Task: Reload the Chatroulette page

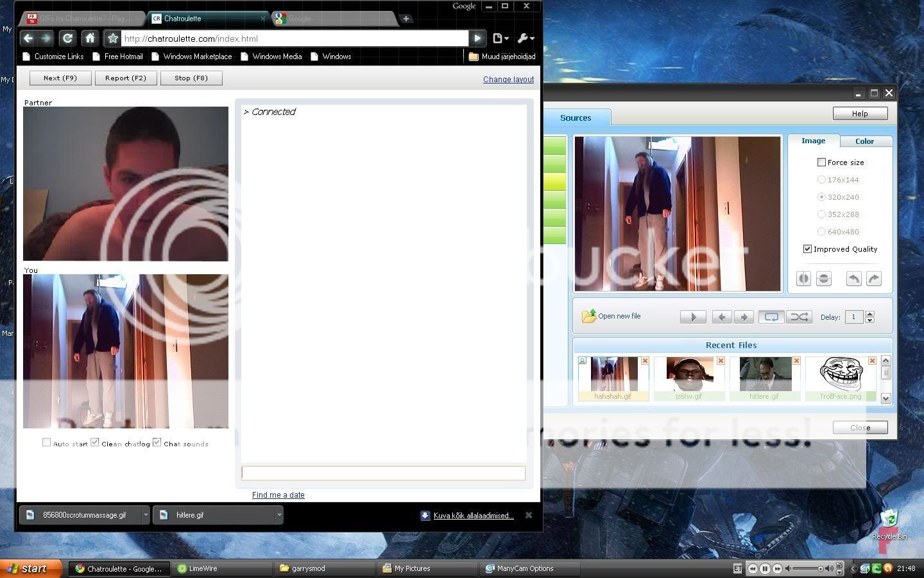Action: [x=68, y=39]
